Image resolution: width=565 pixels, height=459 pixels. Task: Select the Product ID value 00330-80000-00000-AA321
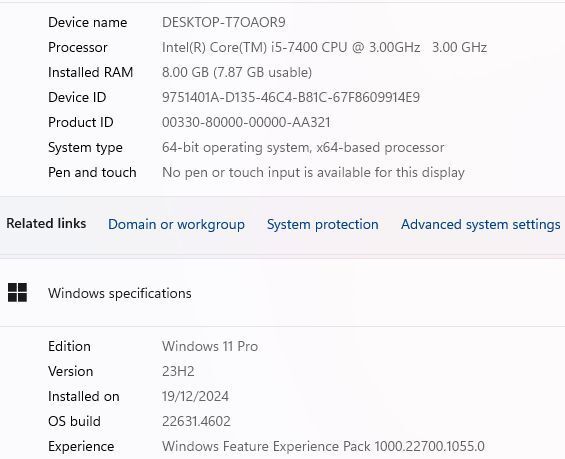(x=246, y=122)
